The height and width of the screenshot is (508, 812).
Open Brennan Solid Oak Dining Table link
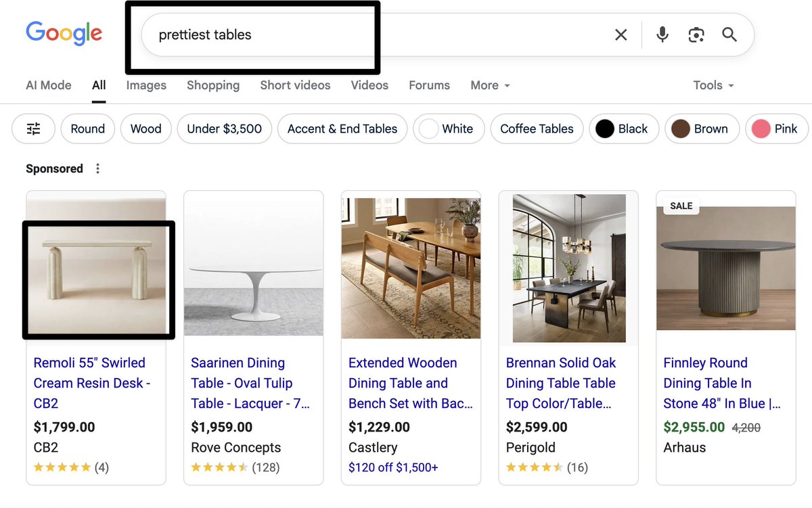tap(561, 383)
